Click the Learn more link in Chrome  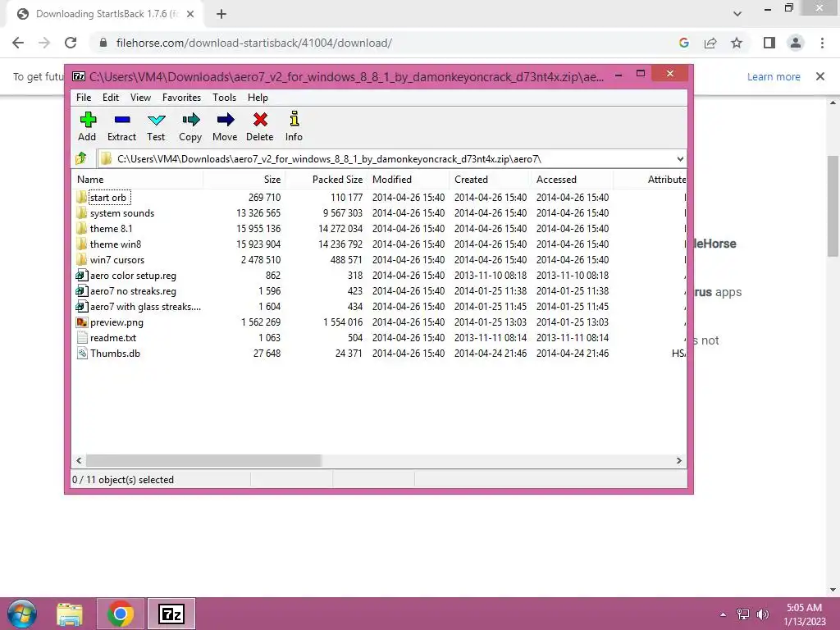pyautogui.click(x=774, y=76)
